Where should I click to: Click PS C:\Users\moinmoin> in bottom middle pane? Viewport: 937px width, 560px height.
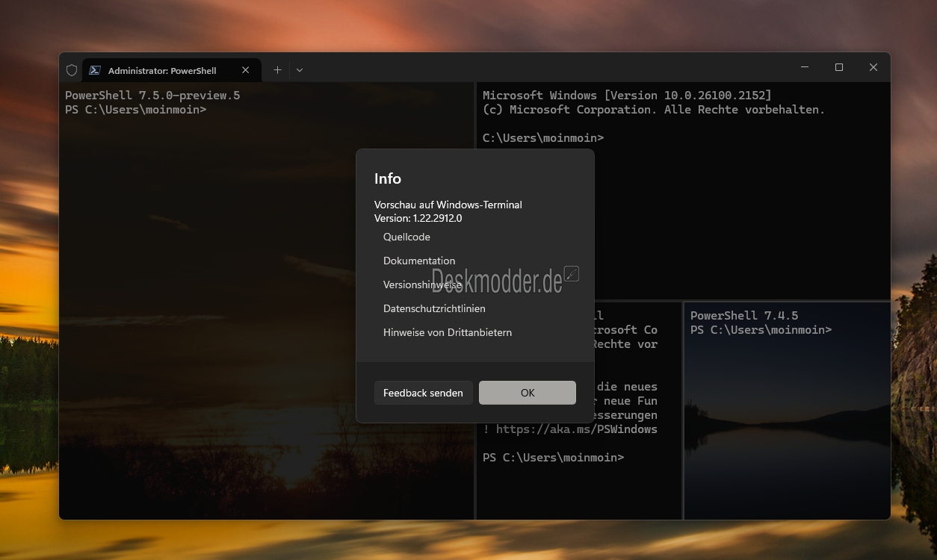(x=554, y=457)
